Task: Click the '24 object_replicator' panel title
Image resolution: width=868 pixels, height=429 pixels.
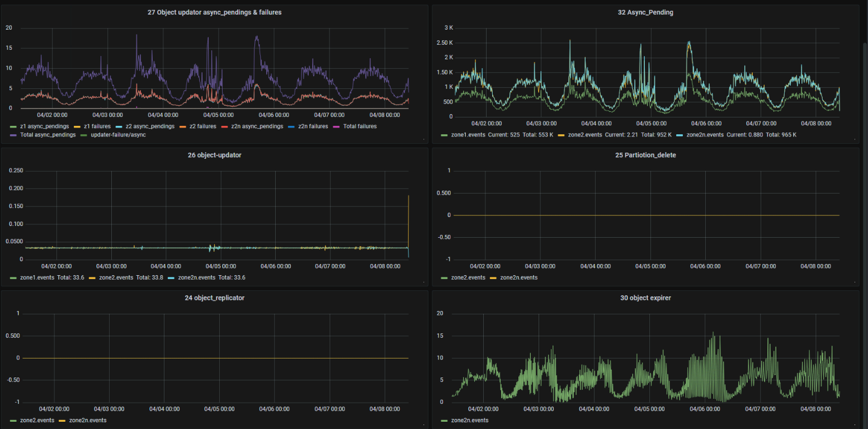Action: pyautogui.click(x=214, y=298)
